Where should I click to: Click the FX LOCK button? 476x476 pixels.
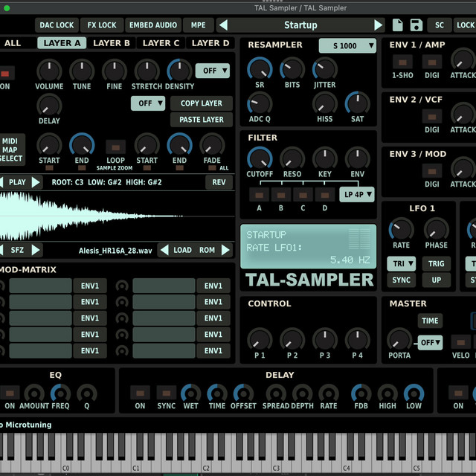(102, 25)
